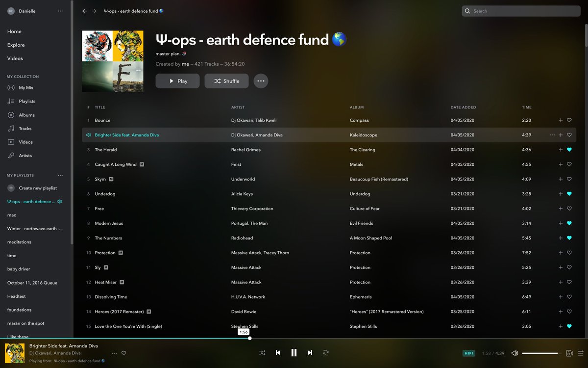Image resolution: width=588 pixels, height=368 pixels.
Task: Sort by Time column header
Action: coord(527,107)
